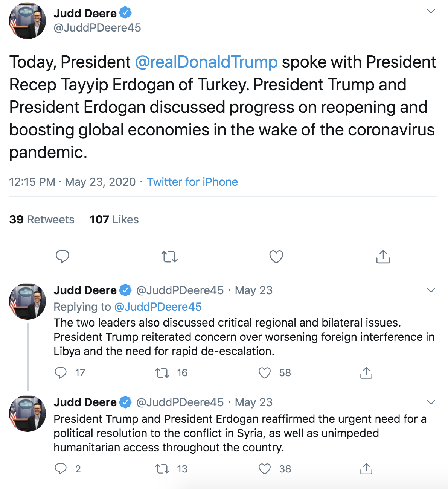
Task: Expand options for the Syria reply tweet
Action: coord(431,402)
